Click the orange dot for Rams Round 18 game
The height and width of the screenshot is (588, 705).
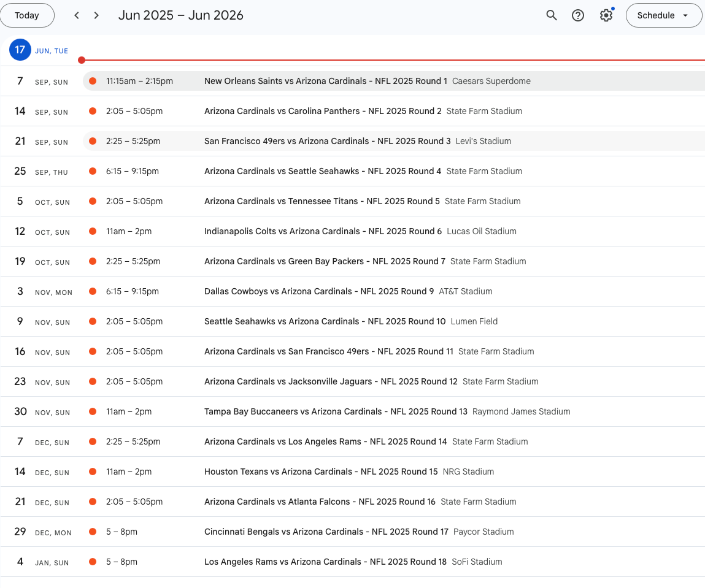[93, 562]
